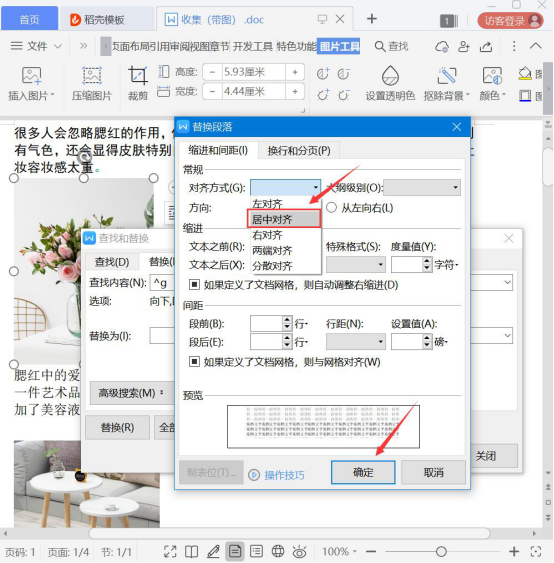Click the measurement value (度量值) field
This screenshot has width=554, height=563.
(407, 265)
